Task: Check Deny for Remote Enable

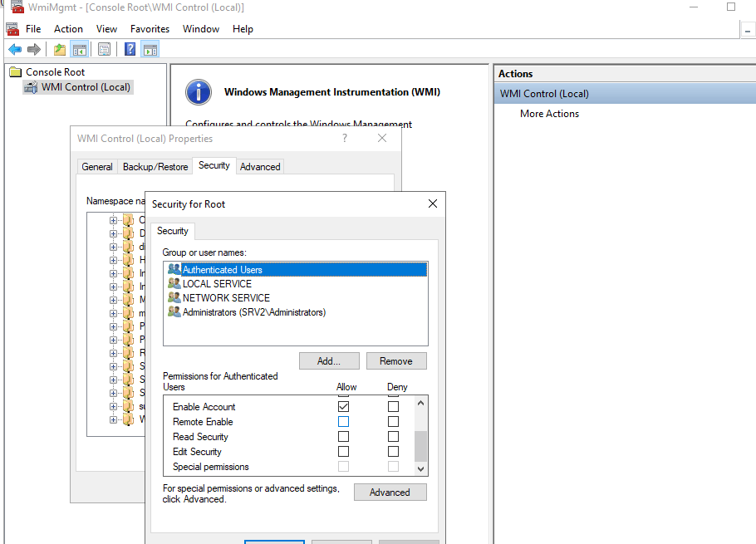Action: 394,422
